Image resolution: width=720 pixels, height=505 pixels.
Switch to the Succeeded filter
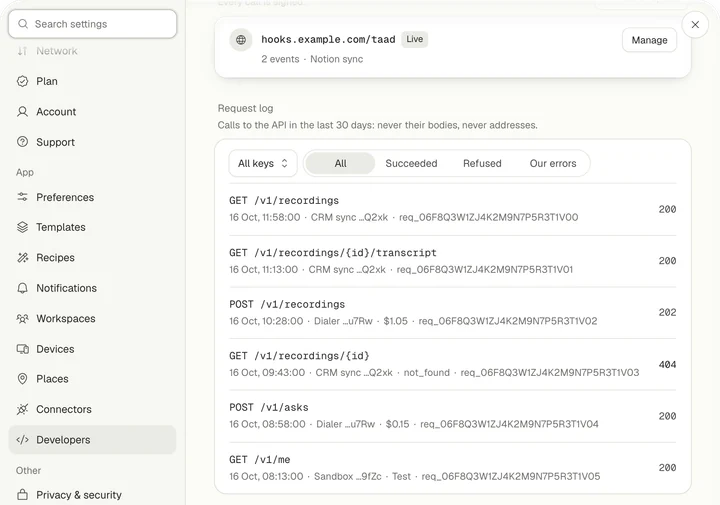[411, 163]
